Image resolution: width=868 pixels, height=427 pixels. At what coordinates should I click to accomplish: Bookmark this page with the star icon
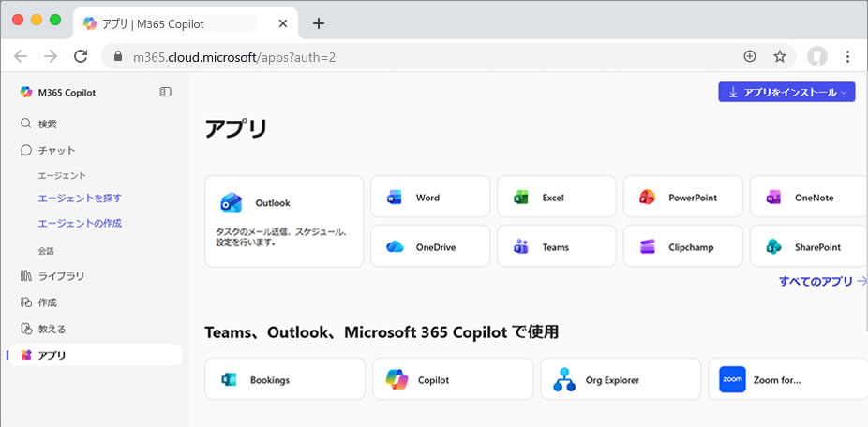tap(779, 56)
